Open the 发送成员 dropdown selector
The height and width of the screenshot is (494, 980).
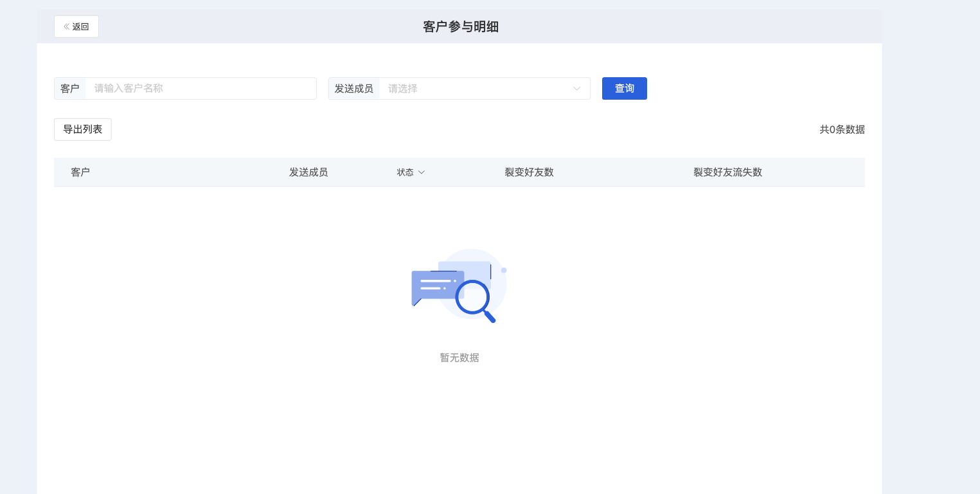(x=485, y=89)
